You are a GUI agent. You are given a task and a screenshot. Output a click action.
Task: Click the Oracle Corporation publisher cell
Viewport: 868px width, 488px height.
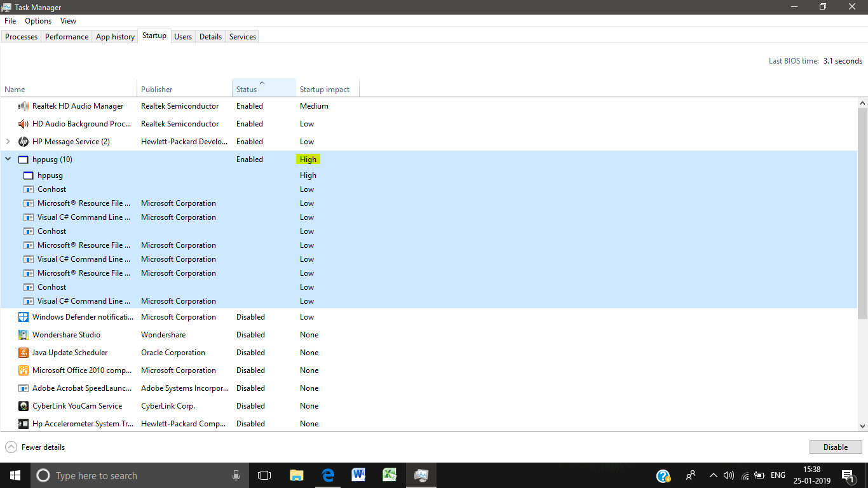tap(173, 353)
